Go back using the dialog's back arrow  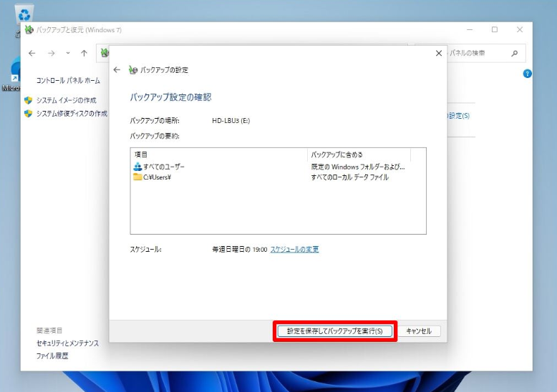point(117,70)
